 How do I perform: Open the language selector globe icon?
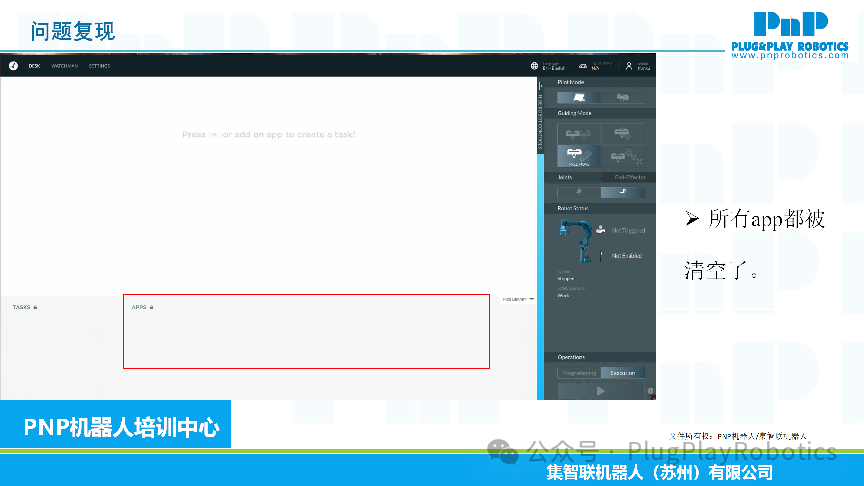534,66
